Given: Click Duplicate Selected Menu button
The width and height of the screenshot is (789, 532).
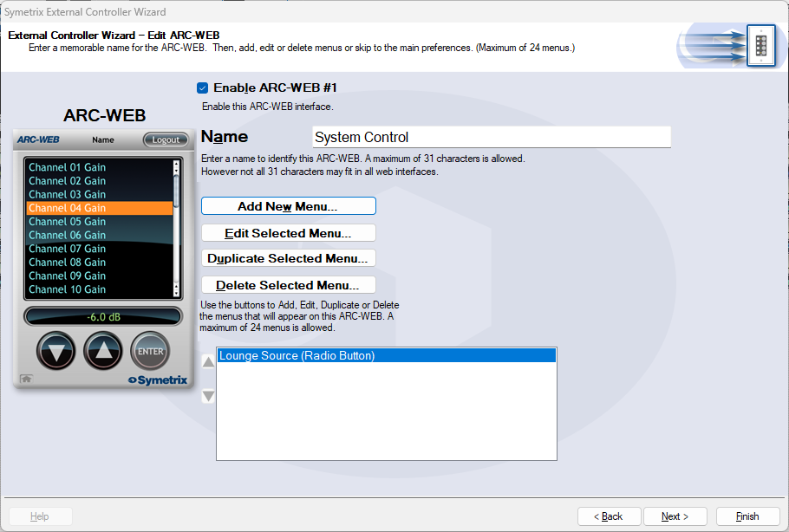Looking at the screenshot, I should (288, 258).
